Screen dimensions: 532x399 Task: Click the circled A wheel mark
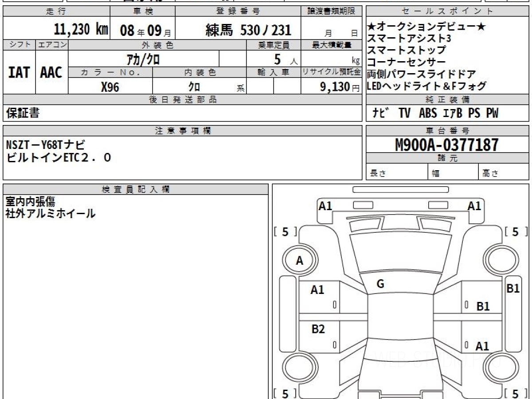300,261
